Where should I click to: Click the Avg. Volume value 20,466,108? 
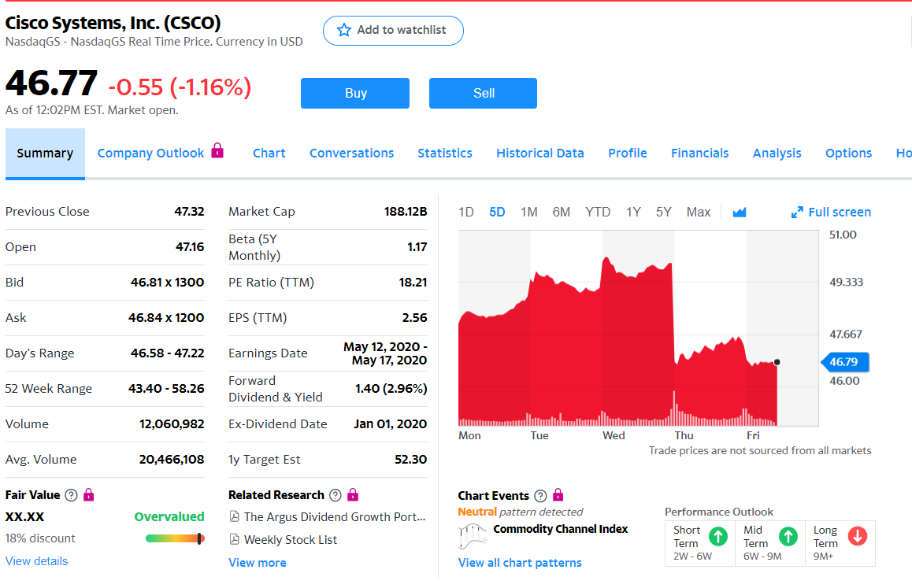(172, 460)
